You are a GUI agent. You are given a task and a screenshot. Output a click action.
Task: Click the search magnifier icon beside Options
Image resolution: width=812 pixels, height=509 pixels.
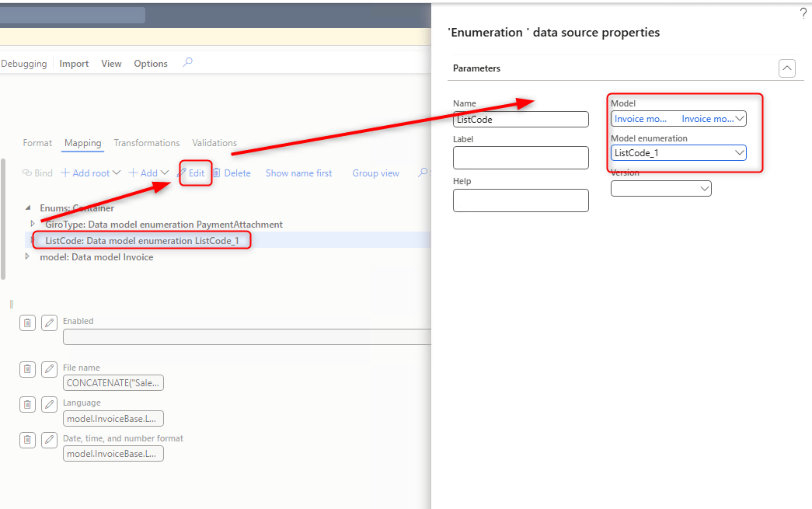click(187, 63)
